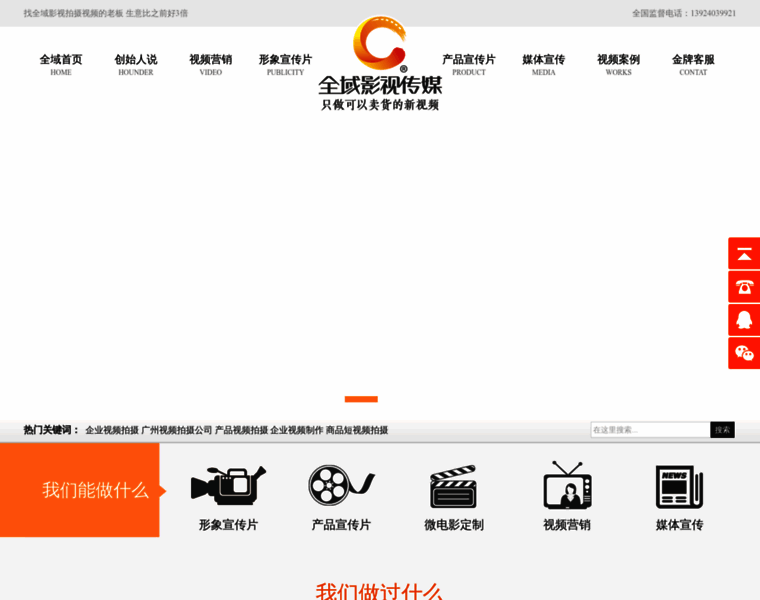Click the newspaper NEWS icon
Viewport: 760px width, 600px height.
[679, 487]
